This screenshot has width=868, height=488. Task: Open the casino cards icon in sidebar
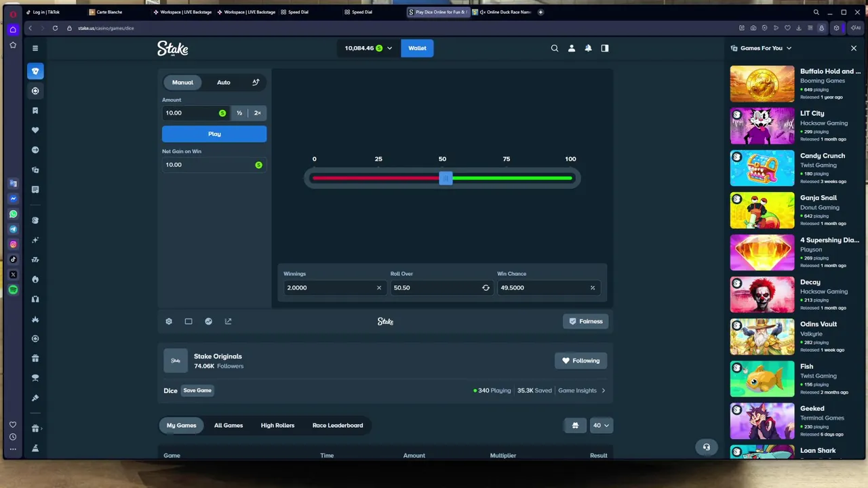(x=35, y=71)
